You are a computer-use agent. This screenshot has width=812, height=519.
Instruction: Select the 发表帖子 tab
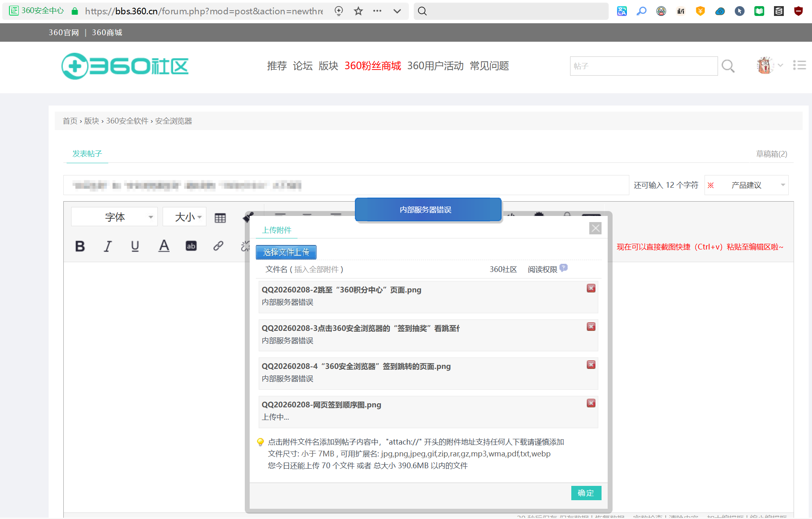[x=87, y=154]
